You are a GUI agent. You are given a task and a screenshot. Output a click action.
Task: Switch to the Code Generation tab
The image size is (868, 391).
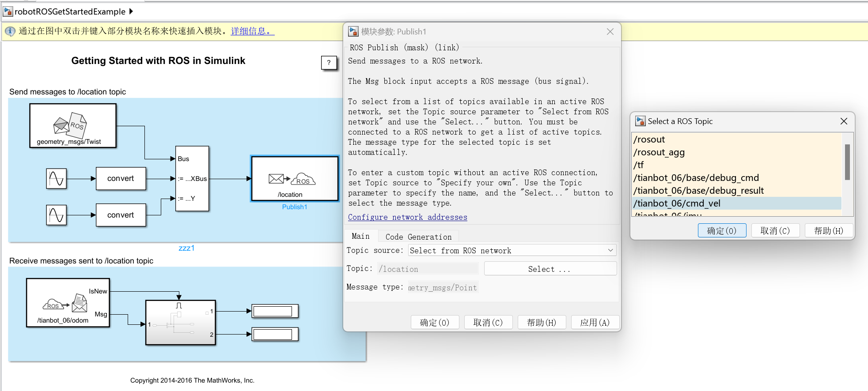pyautogui.click(x=418, y=237)
